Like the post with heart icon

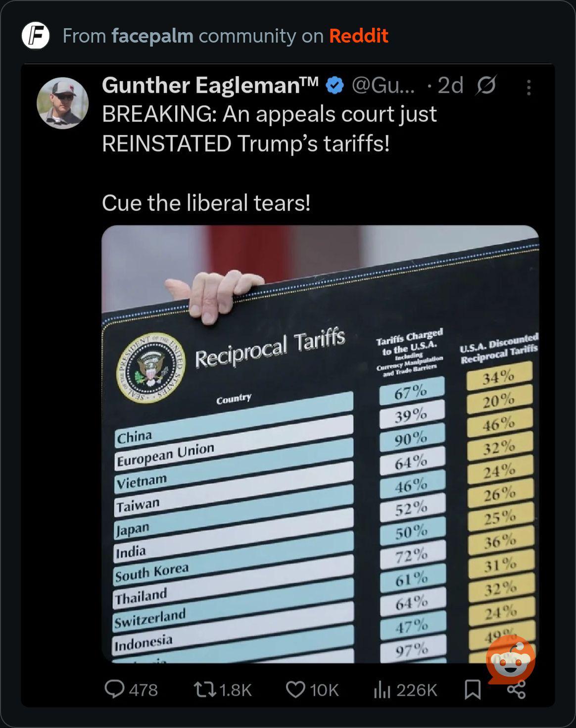pos(295,689)
